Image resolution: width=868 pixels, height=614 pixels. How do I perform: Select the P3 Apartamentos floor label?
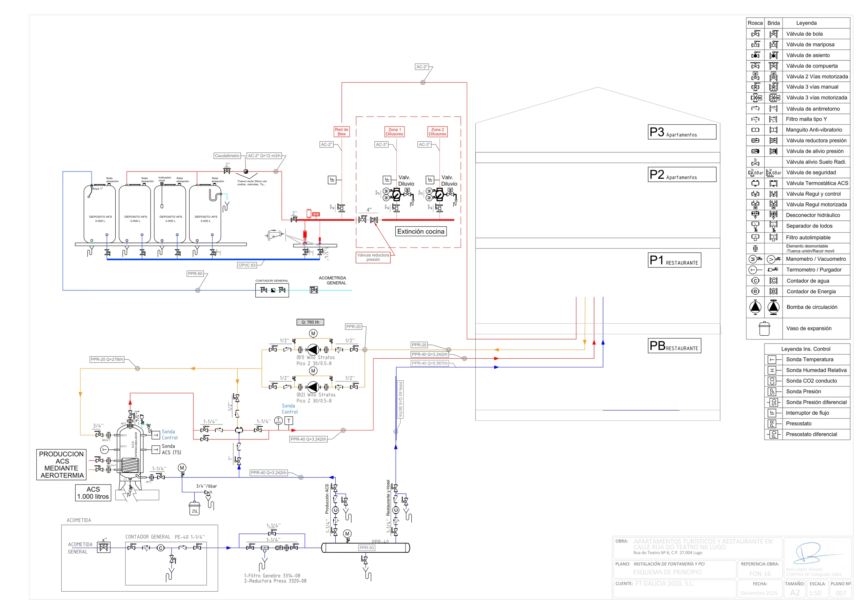[x=682, y=132]
